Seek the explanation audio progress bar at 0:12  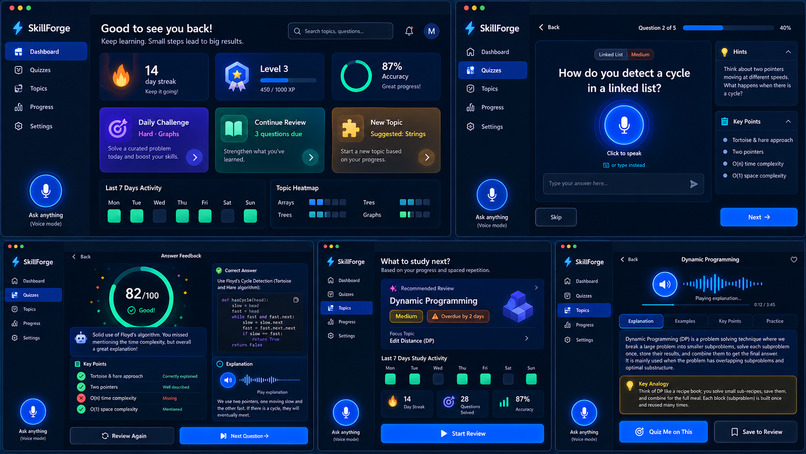(x=696, y=305)
